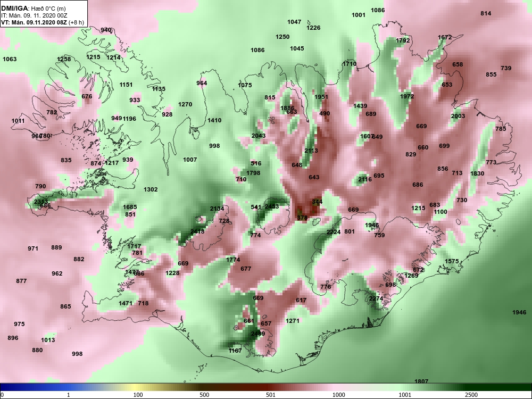Screen dimensions: 532x399
Task: Select the VT valid time line 08Z
Action: 42,22
